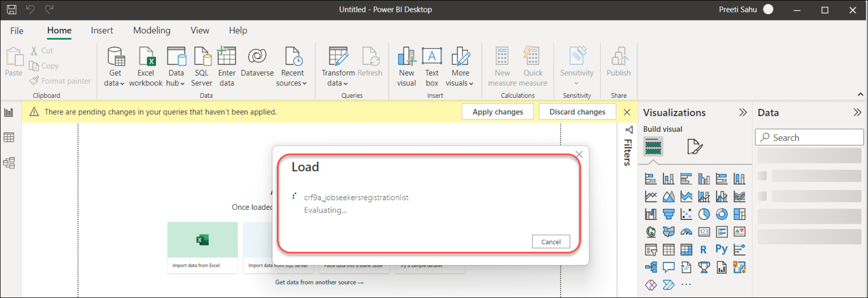Image resolution: width=868 pixels, height=298 pixels.
Task: Cancel the Load dialog
Action: point(550,241)
